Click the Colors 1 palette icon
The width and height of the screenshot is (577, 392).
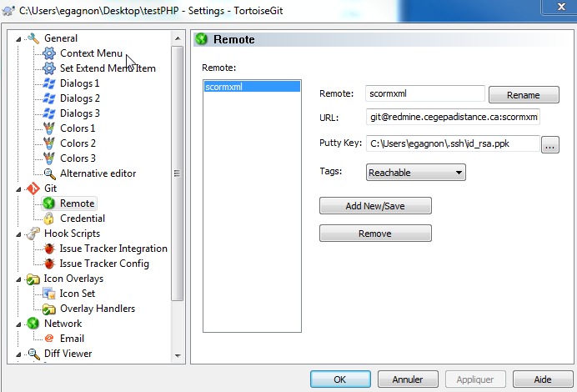[x=49, y=128]
